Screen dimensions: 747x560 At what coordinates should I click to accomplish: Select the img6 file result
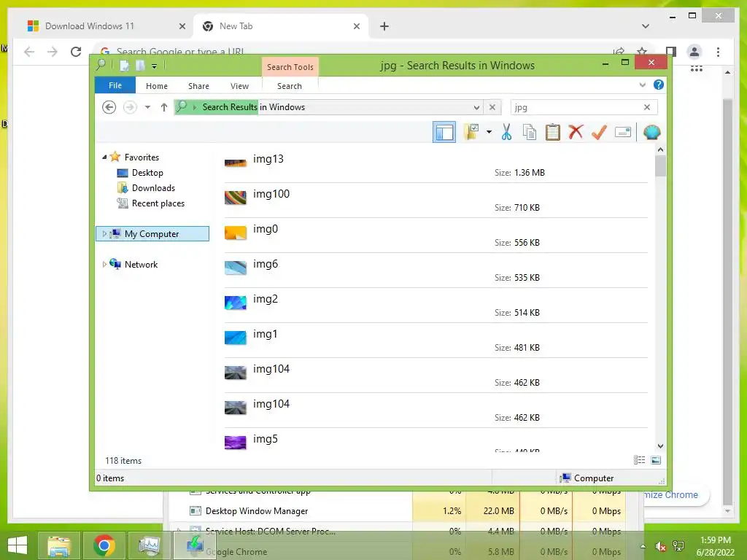pyautogui.click(x=436, y=270)
